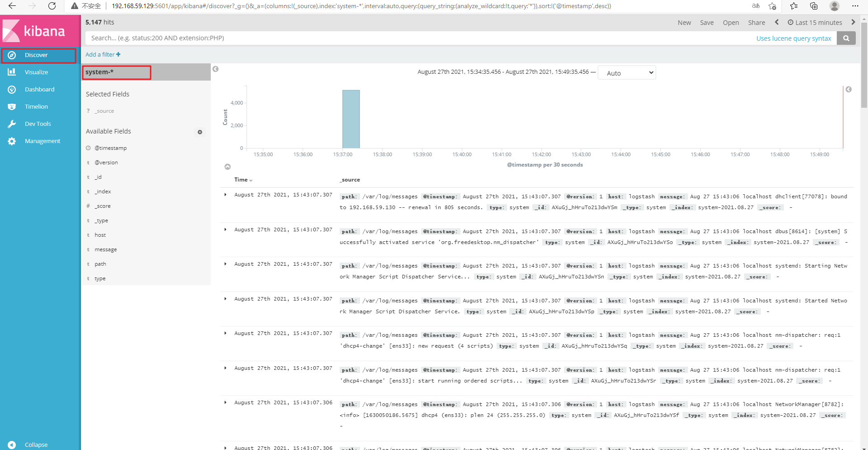
Task: Click Save in the top menu
Action: (x=707, y=23)
